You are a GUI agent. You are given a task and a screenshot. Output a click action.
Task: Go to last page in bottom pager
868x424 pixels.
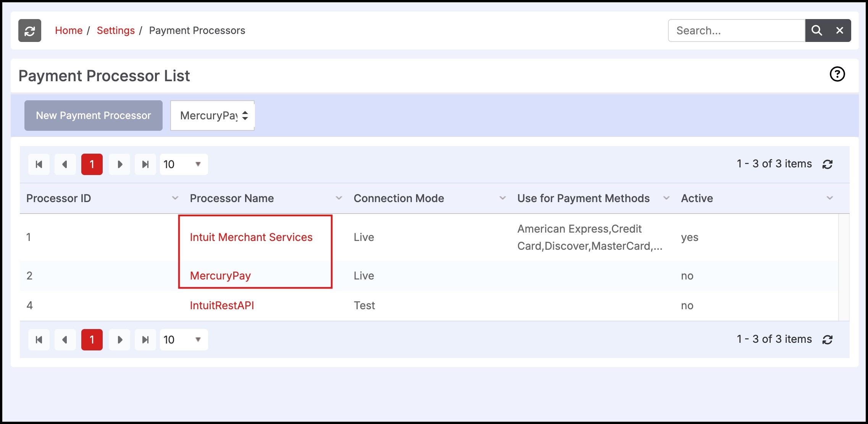point(145,340)
